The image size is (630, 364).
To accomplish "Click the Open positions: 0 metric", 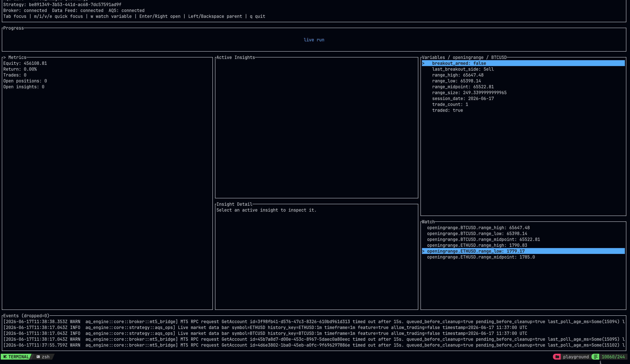I will [x=25, y=81].
